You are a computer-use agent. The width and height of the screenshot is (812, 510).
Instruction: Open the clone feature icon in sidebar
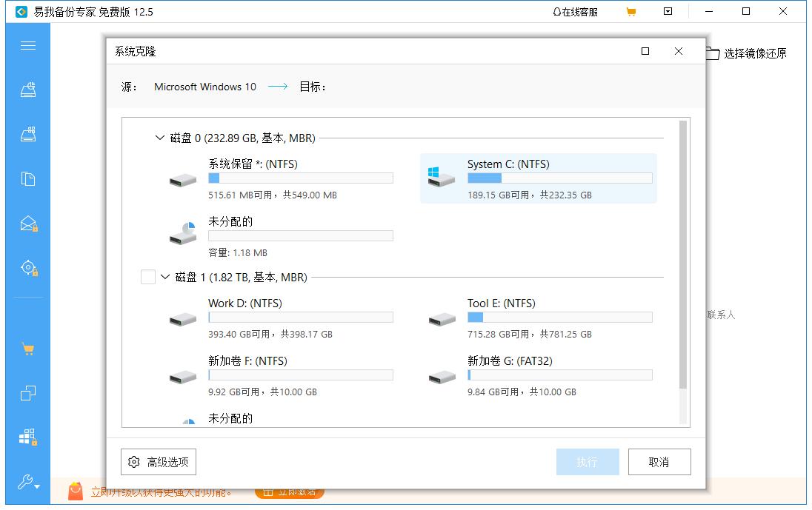point(27,393)
